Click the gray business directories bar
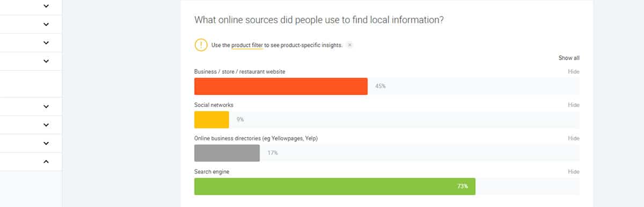The height and width of the screenshot is (207, 644). (x=227, y=153)
